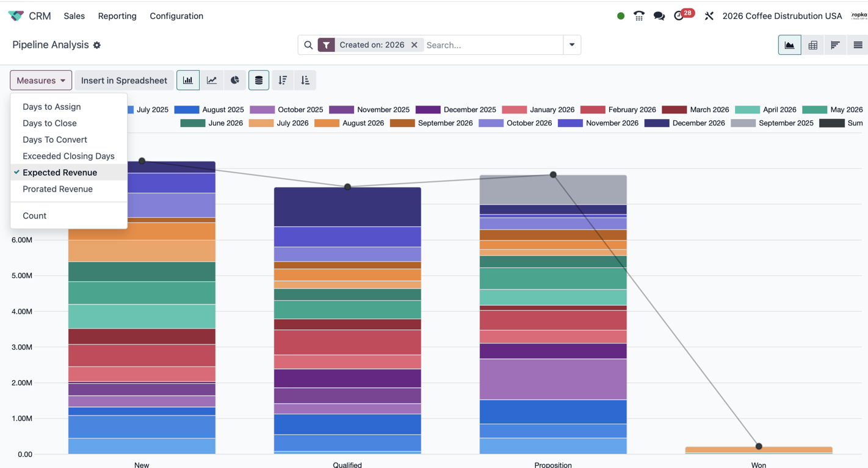Screen dimensions: 868x468
Task: Click the green online status dot
Action: tap(621, 16)
